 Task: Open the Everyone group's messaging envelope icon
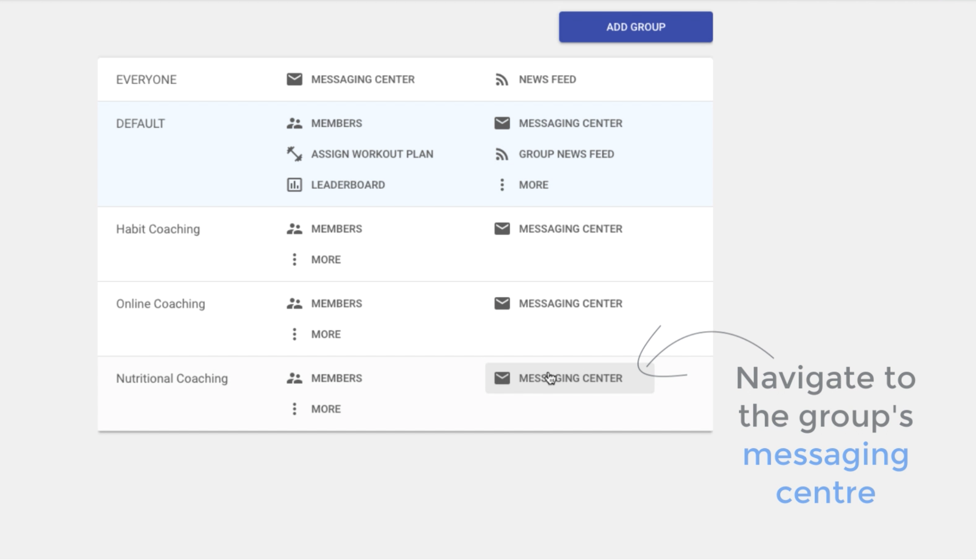[x=294, y=79]
